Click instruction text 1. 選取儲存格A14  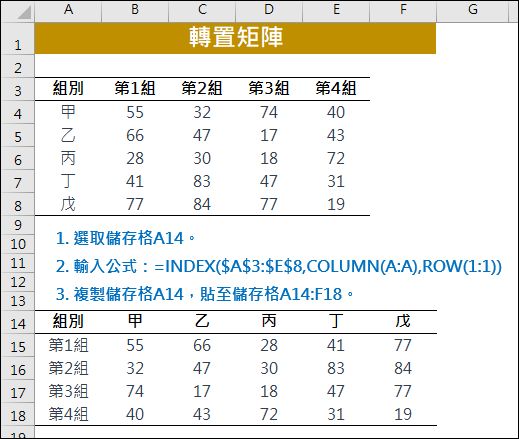[x=125, y=238]
